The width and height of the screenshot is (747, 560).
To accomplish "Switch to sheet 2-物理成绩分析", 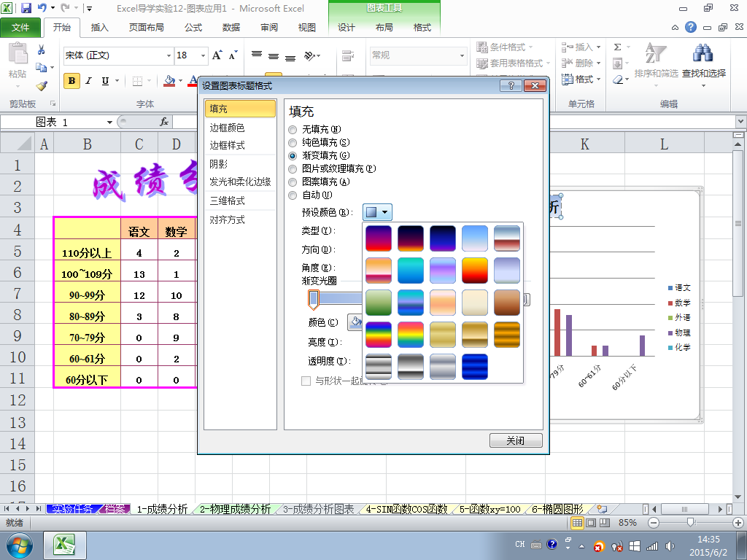I will [235, 509].
